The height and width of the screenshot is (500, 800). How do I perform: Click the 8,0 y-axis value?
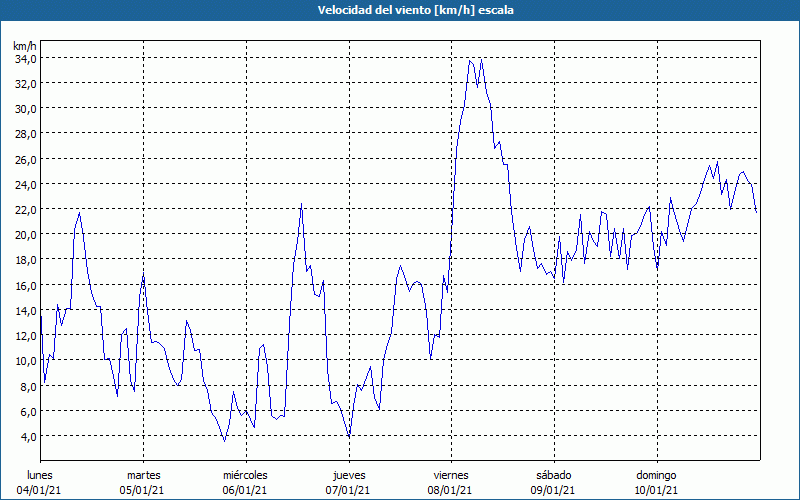click(x=28, y=387)
